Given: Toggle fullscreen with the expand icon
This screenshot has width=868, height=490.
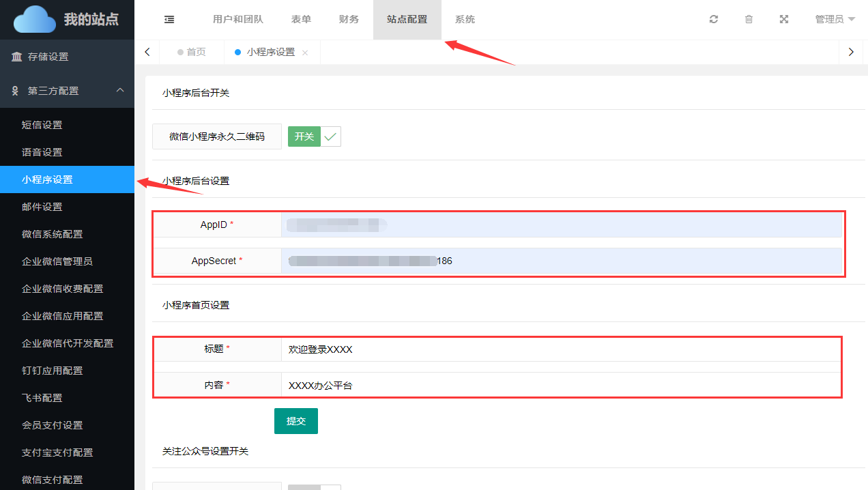Looking at the screenshot, I should (x=784, y=20).
